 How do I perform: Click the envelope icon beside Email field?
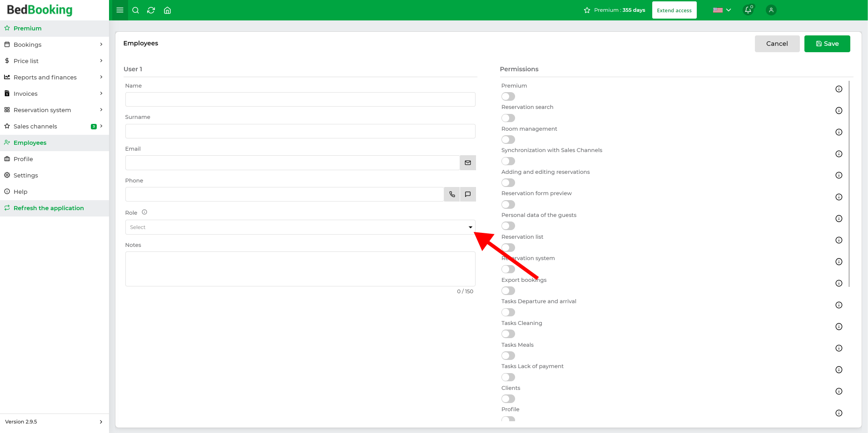[468, 162]
